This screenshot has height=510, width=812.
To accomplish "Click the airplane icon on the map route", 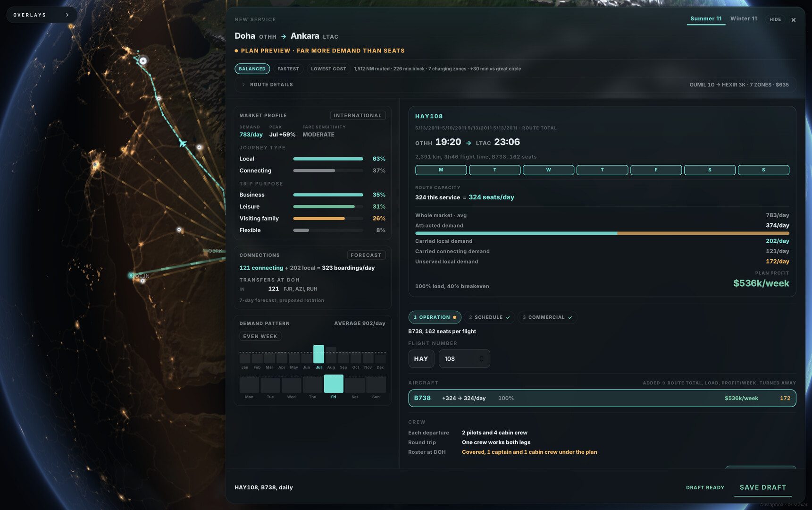I will tap(182, 143).
